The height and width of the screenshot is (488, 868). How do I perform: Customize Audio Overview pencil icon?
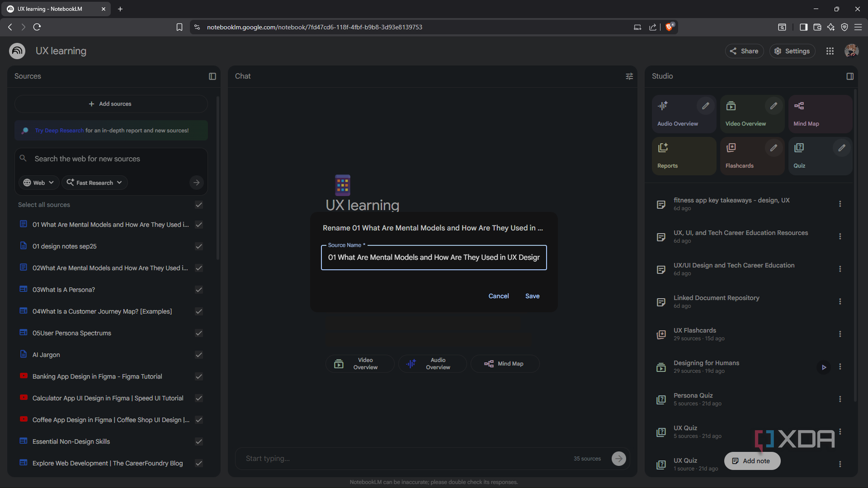click(705, 106)
